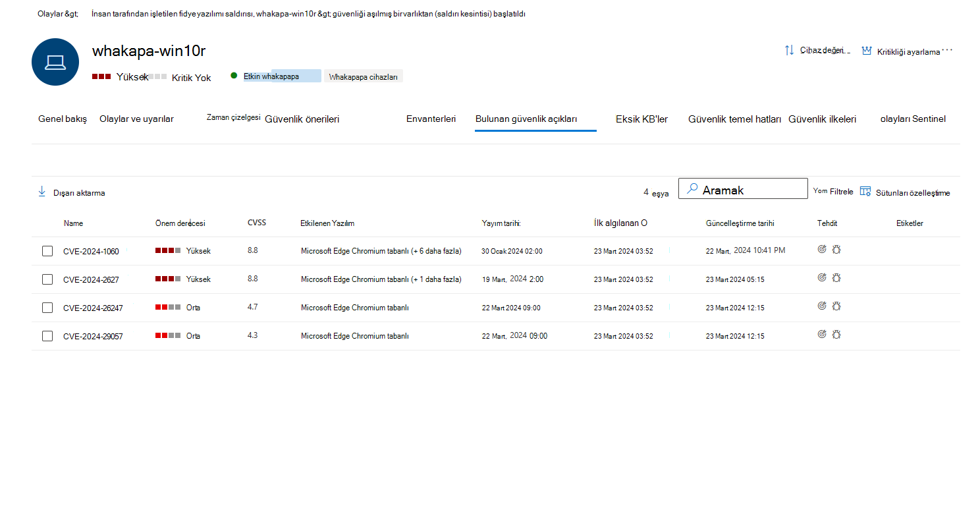
Task: Click the Whakapapa cihazları tag
Action: [363, 76]
